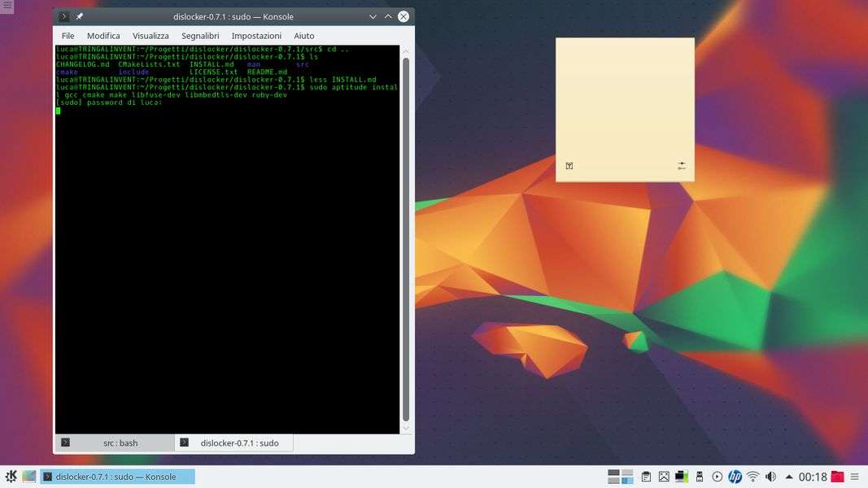The image size is (868, 488).
Task: Open the File menu in Konsole
Action: (x=68, y=36)
